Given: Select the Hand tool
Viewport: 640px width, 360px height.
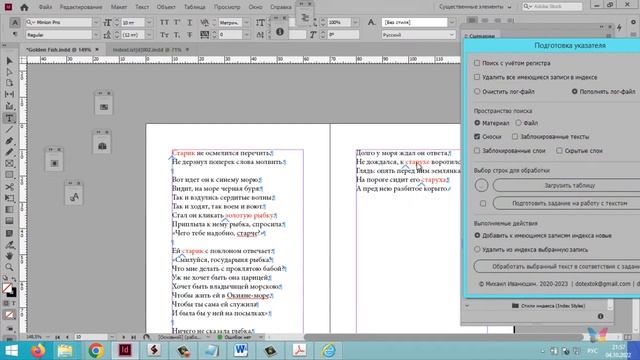Looking at the screenshot, I should click(9, 256).
